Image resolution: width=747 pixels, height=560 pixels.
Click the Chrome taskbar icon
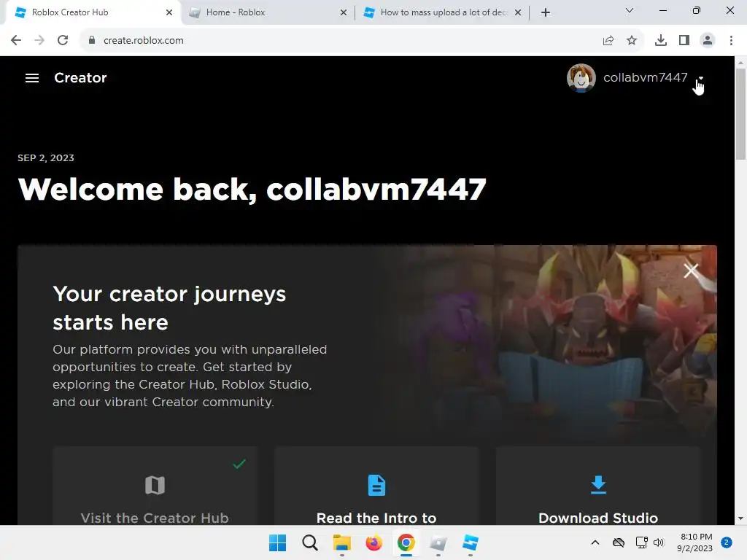[406, 542]
